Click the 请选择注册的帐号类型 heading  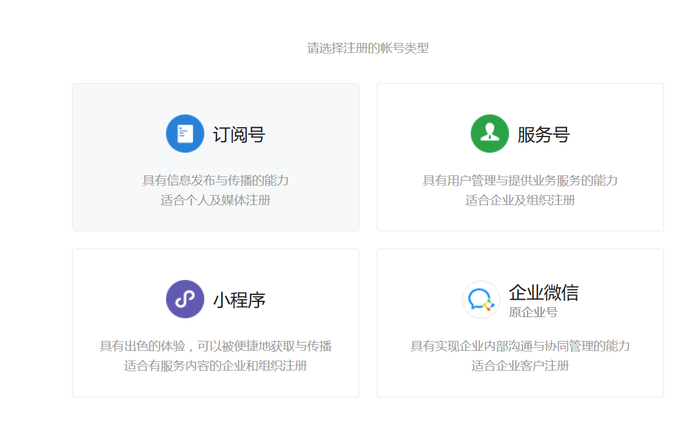(368, 48)
